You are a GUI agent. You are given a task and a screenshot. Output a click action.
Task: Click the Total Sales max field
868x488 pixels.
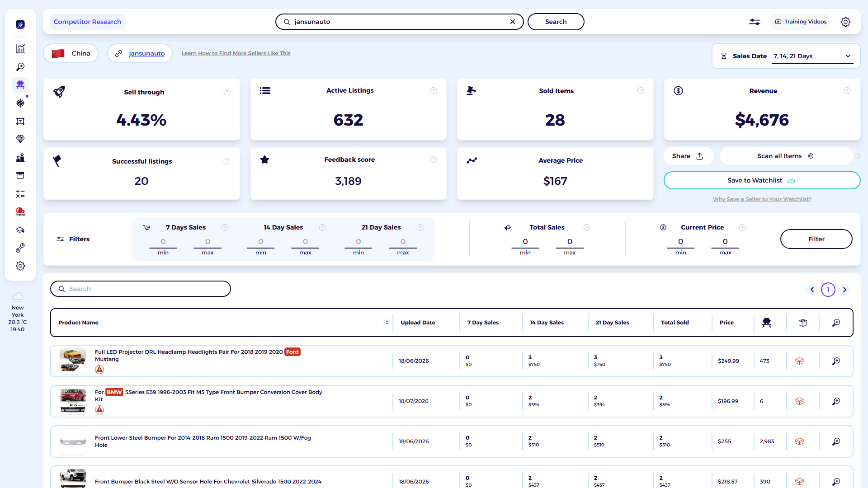(x=570, y=242)
